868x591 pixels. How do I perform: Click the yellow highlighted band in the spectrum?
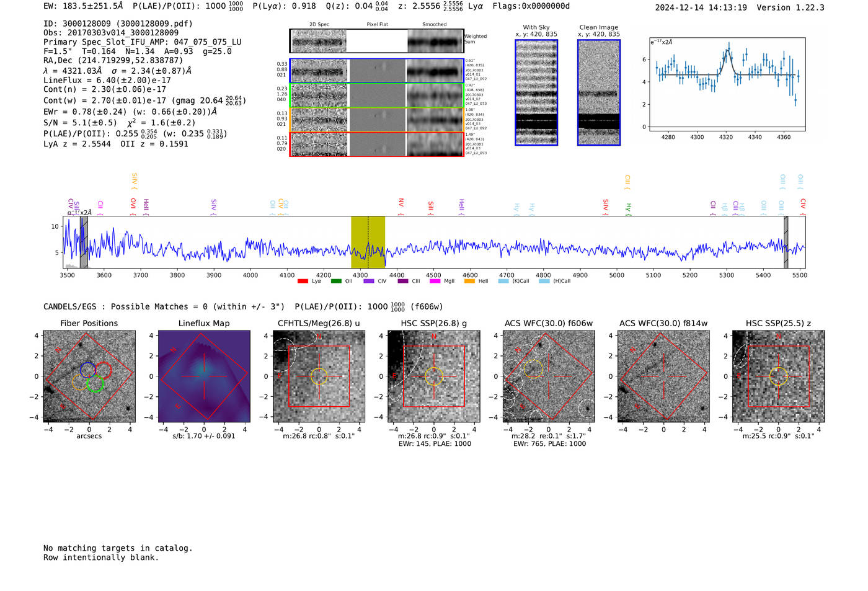(368, 242)
